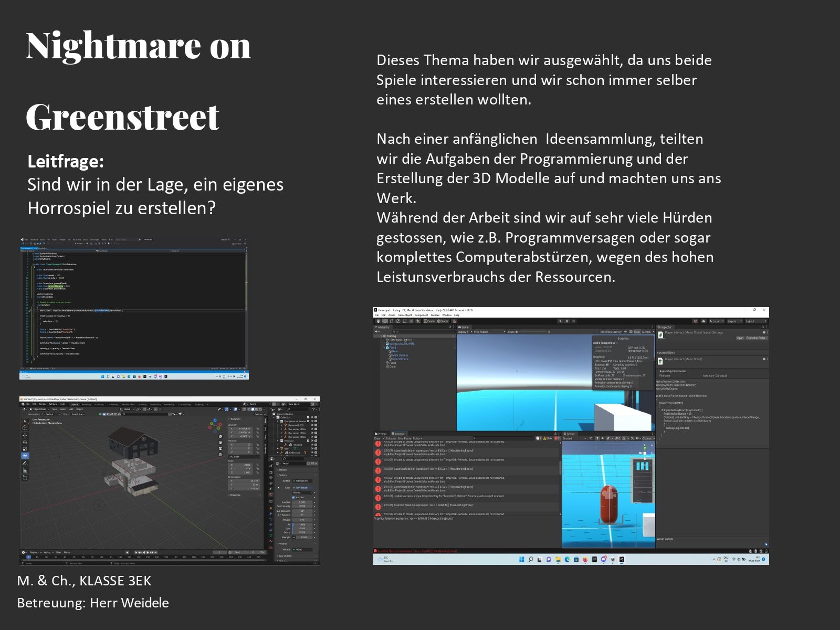This screenshot has width=840, height=630.
Task: Open the GameObject menu in Unity
Action: [405, 315]
